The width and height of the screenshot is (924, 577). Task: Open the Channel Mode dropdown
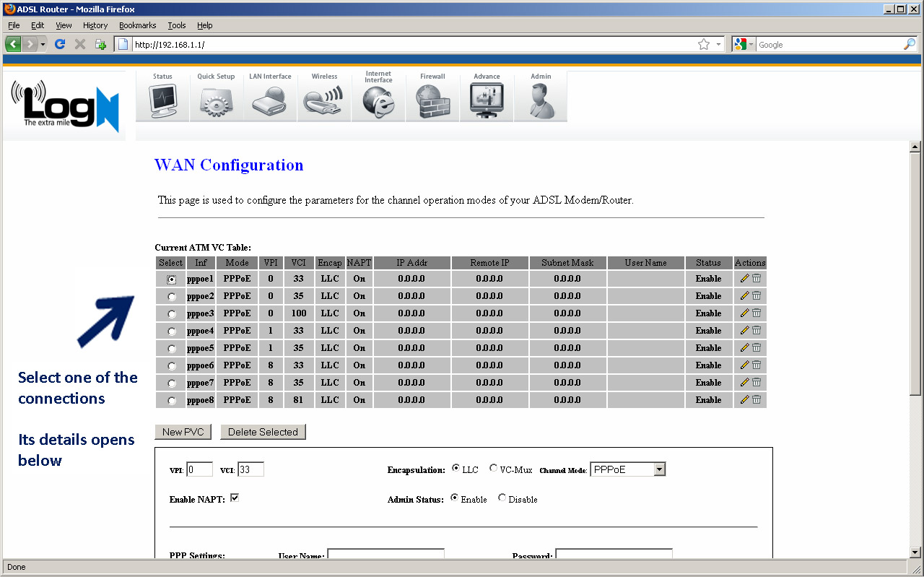pyautogui.click(x=658, y=469)
